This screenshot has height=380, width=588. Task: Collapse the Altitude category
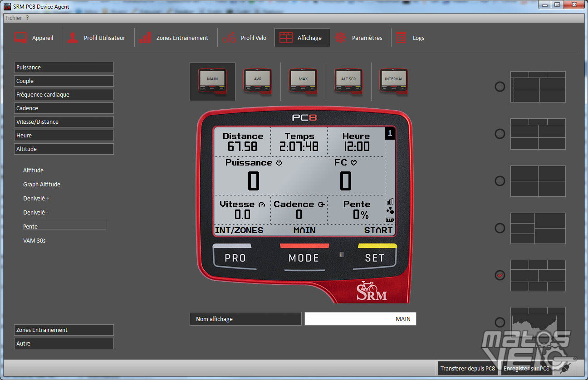(x=64, y=149)
